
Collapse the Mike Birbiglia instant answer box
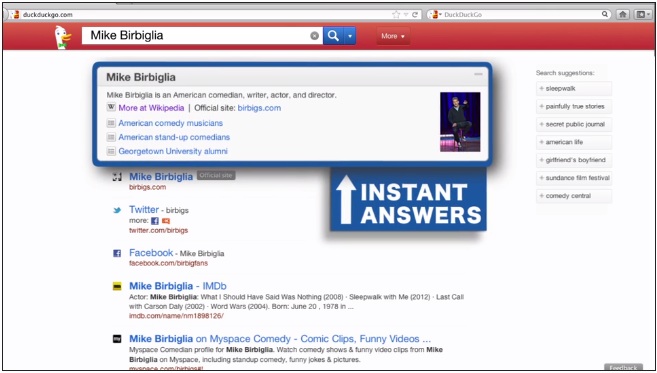tap(478, 75)
